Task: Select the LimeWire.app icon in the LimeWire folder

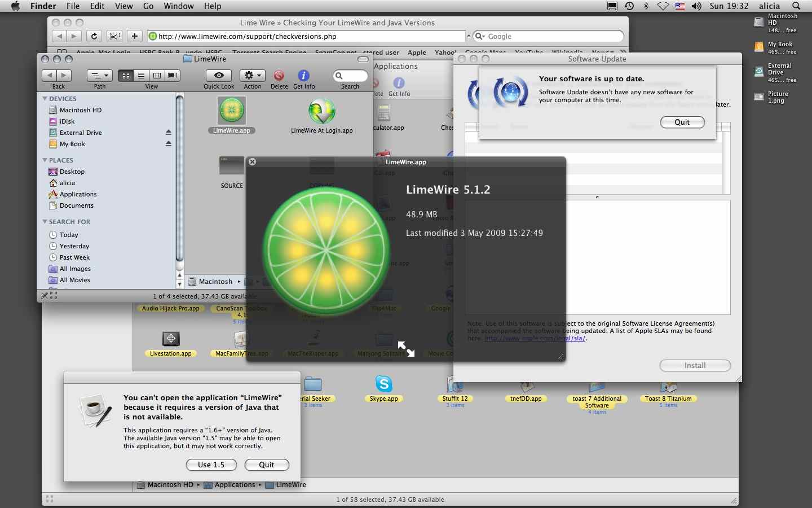Action: (x=232, y=111)
